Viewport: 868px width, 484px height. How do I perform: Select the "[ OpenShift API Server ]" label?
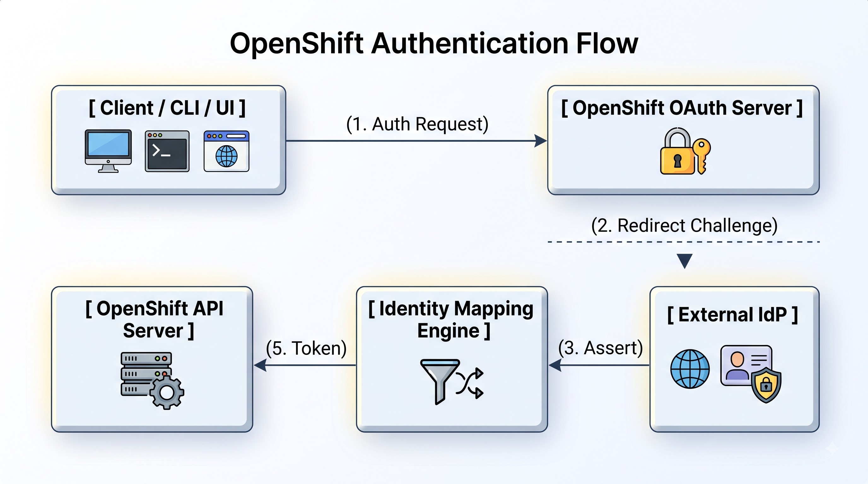pyautogui.click(x=155, y=320)
